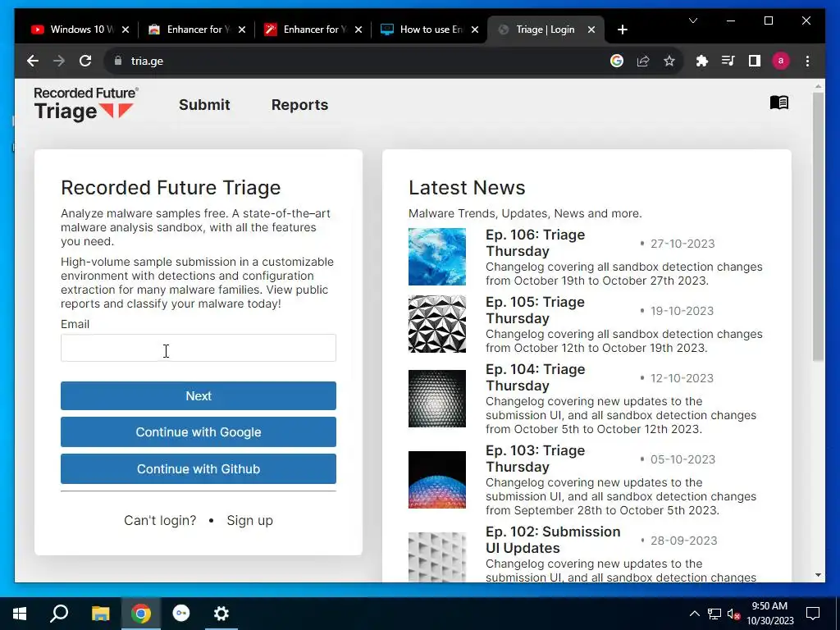Image resolution: width=840 pixels, height=630 pixels.
Task: Click the scrollbar down arrow
Action: tap(818, 575)
